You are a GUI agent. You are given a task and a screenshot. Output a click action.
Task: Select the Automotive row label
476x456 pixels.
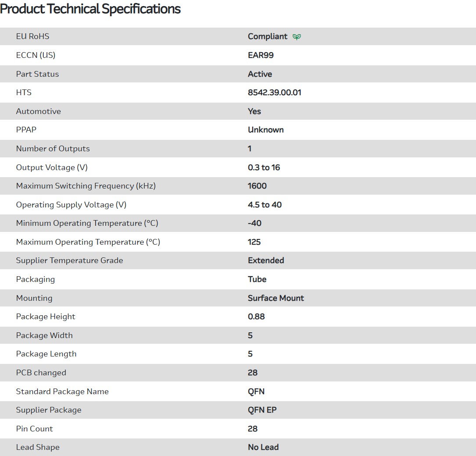[38, 111]
